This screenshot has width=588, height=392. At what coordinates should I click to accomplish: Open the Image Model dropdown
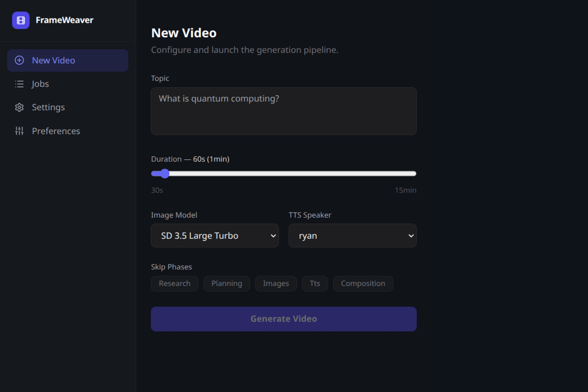coord(215,235)
